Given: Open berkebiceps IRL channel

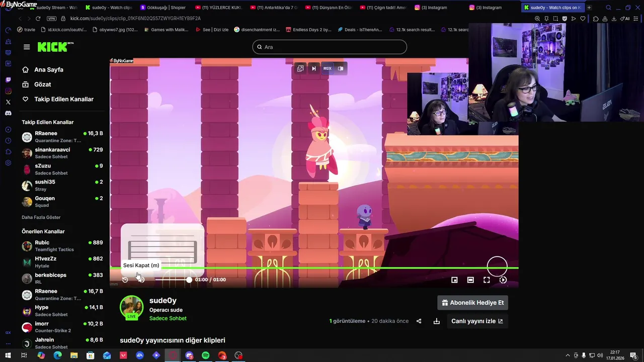Looking at the screenshot, I should (62, 278).
